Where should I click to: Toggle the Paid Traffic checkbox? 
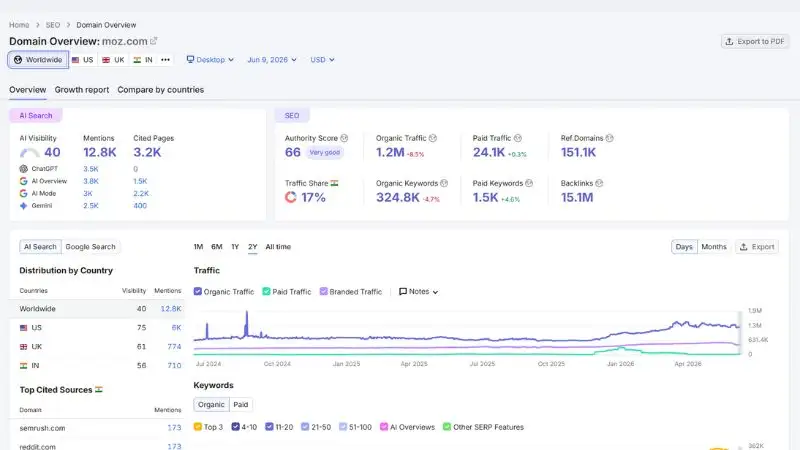(266, 291)
